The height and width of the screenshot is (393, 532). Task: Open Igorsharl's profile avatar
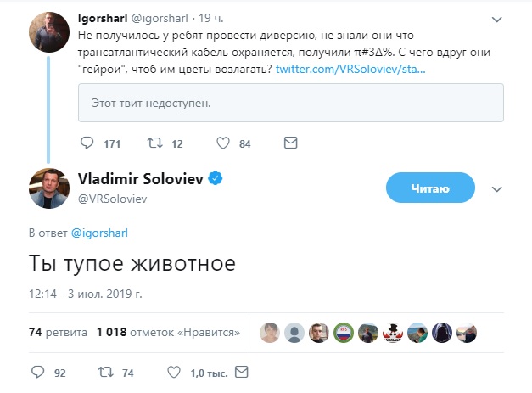(x=50, y=35)
